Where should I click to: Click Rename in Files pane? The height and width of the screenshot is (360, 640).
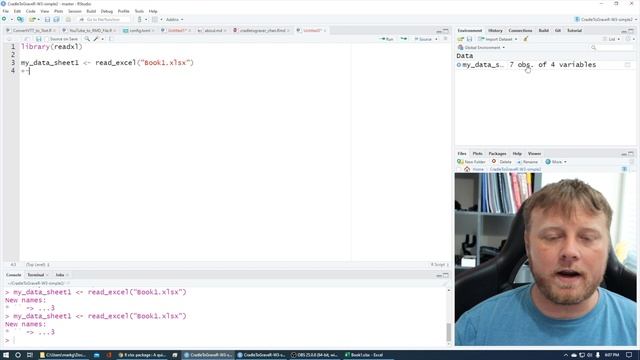tap(527, 162)
